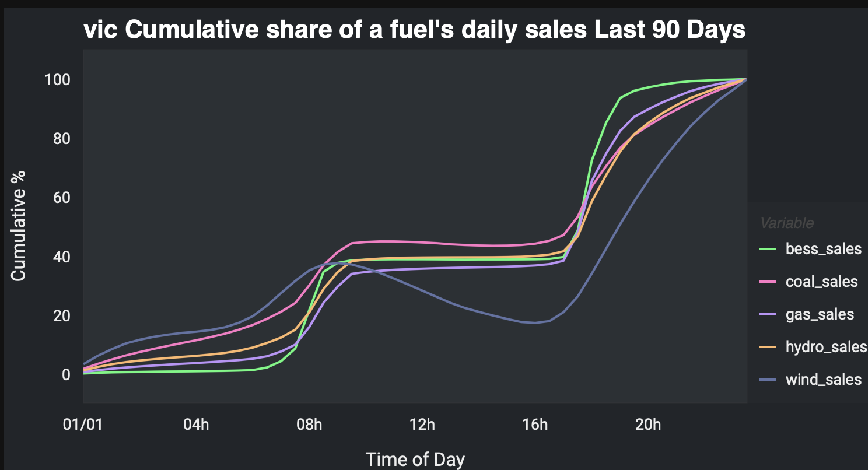This screenshot has height=470, width=868.
Task: Select the 20h x-axis tick label
Action: tap(649, 424)
